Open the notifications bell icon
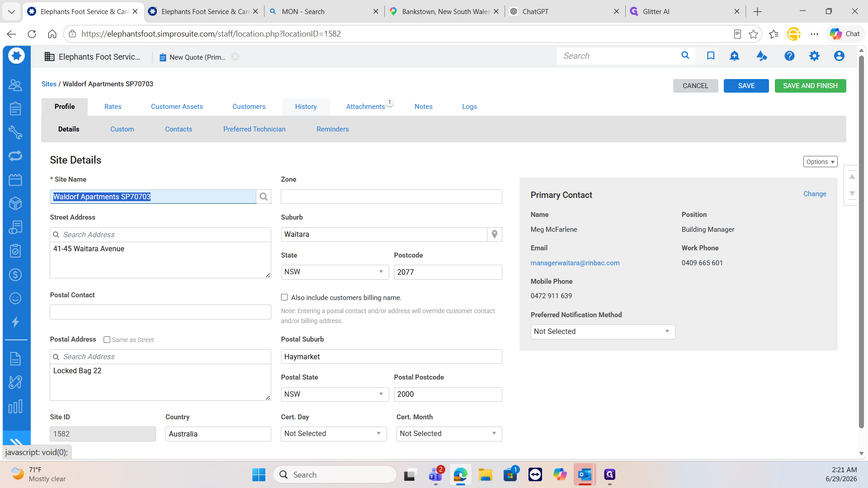Image resolution: width=868 pixels, height=488 pixels. [x=735, y=56]
